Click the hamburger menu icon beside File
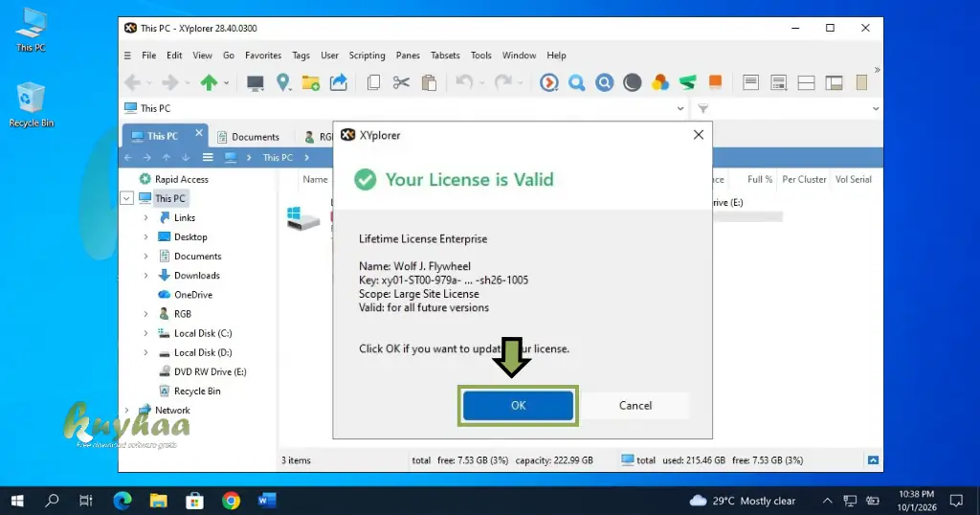This screenshot has height=515, width=980. (x=127, y=56)
